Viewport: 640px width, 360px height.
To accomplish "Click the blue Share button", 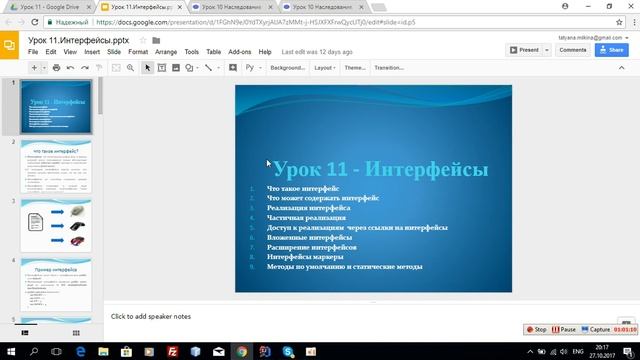I will (x=611, y=50).
